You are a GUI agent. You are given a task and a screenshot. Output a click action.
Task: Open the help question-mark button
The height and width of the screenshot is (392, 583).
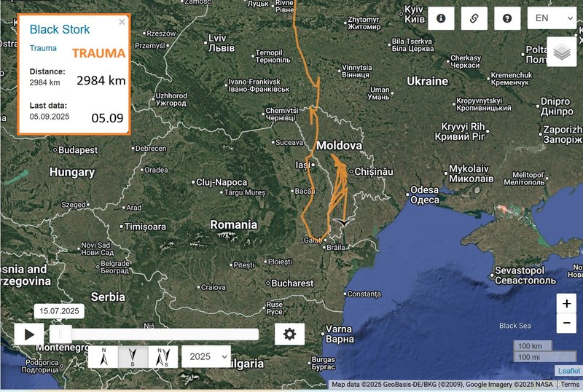click(507, 18)
